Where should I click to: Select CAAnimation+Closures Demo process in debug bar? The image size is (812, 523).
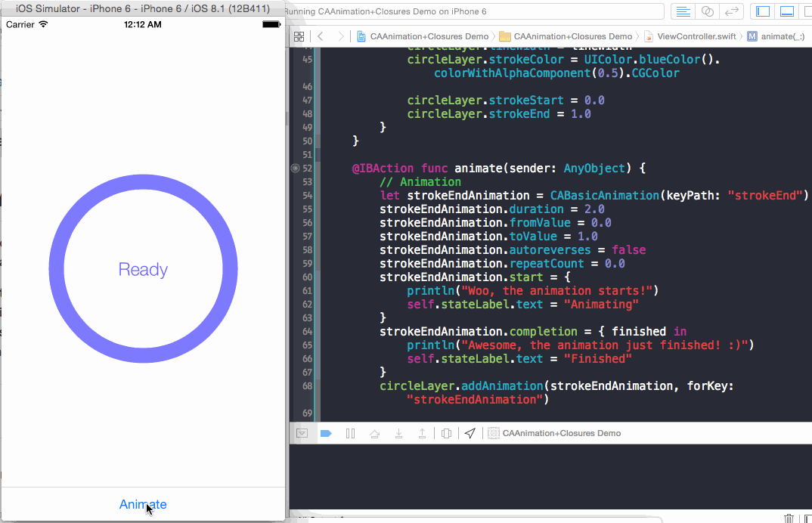tap(555, 433)
